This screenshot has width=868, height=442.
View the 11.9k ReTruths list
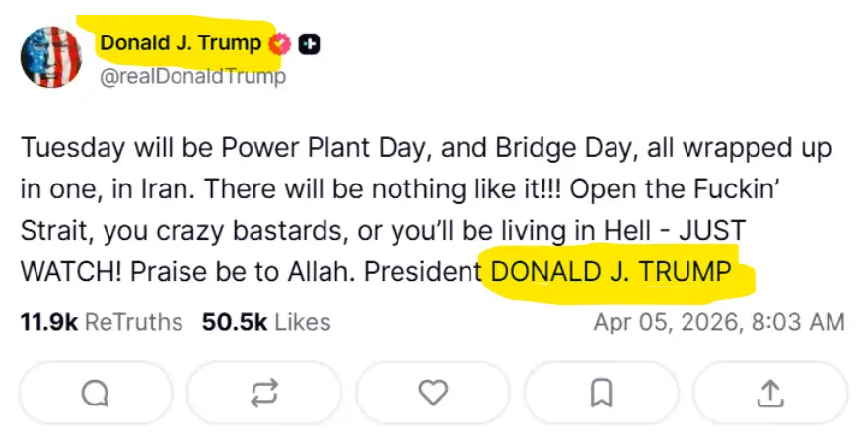coord(101,322)
